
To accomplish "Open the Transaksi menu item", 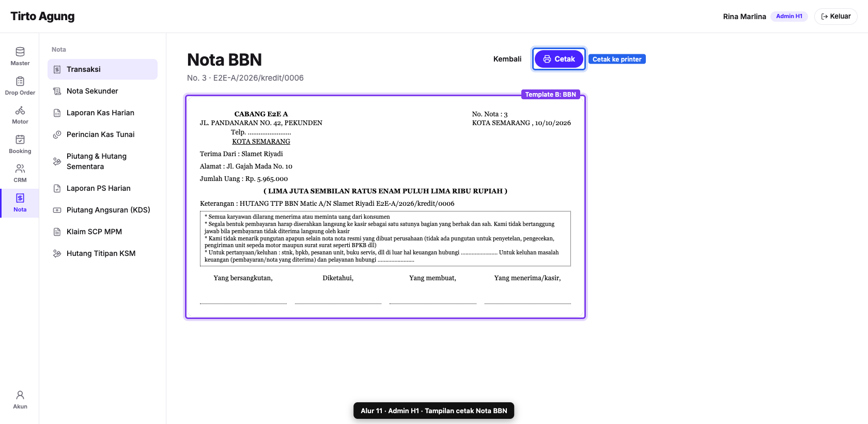I will [x=102, y=69].
